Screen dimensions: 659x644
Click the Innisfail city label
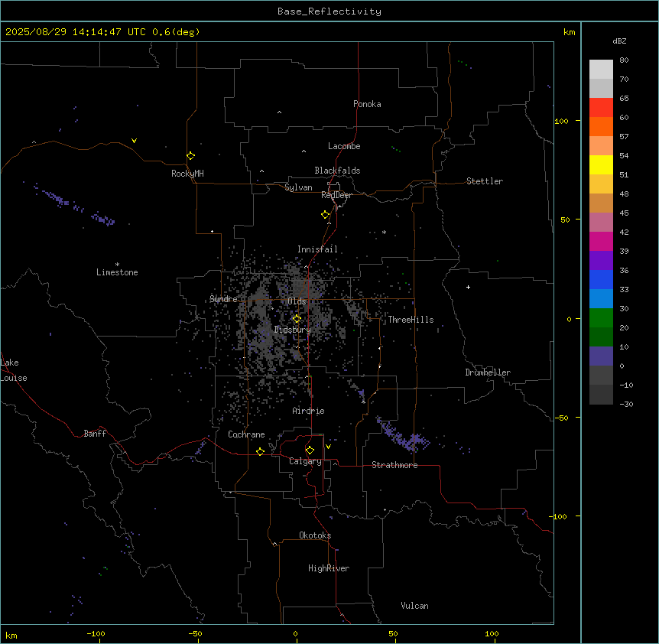click(317, 249)
